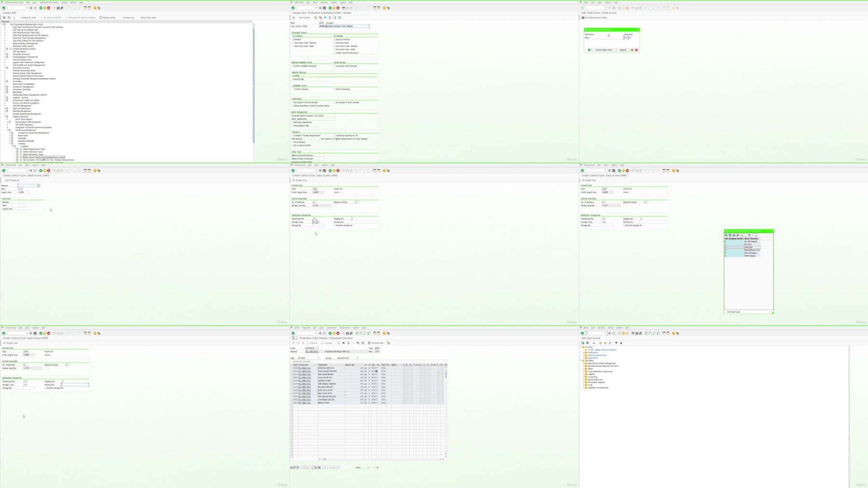Click the Find binoculars icon in Production Order Display
Screen dimensions: 868x488
tap(348, 333)
